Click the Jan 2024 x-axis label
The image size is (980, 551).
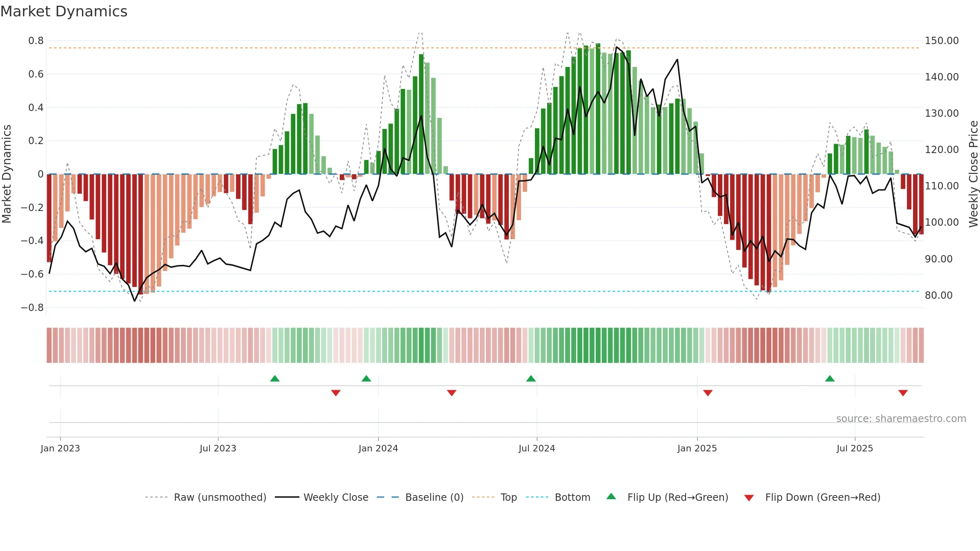pyautogui.click(x=378, y=448)
